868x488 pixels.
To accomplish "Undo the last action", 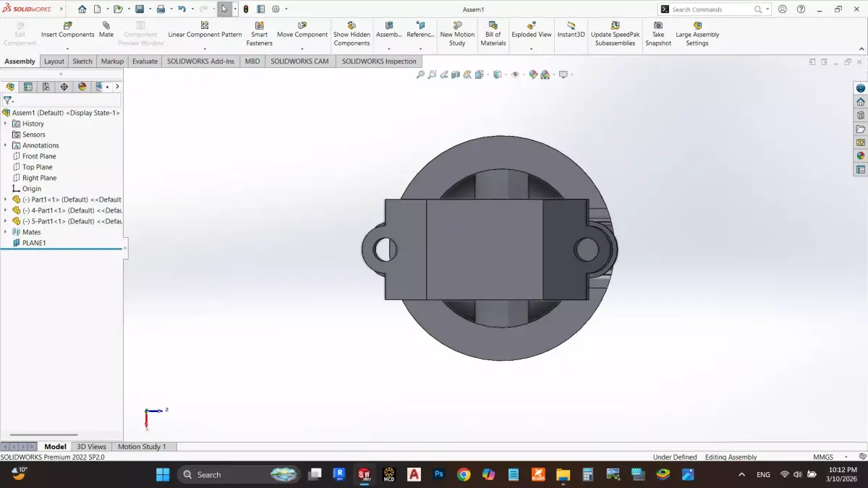I will [182, 9].
